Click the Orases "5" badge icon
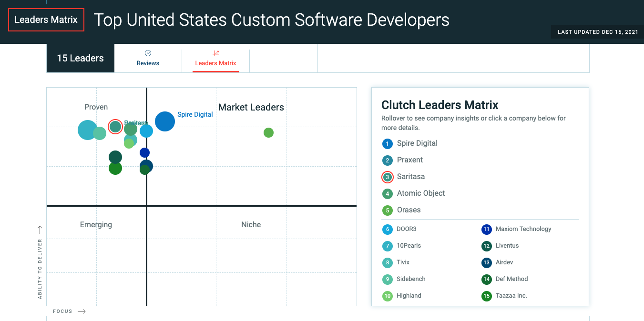644x321 pixels. coord(387,210)
